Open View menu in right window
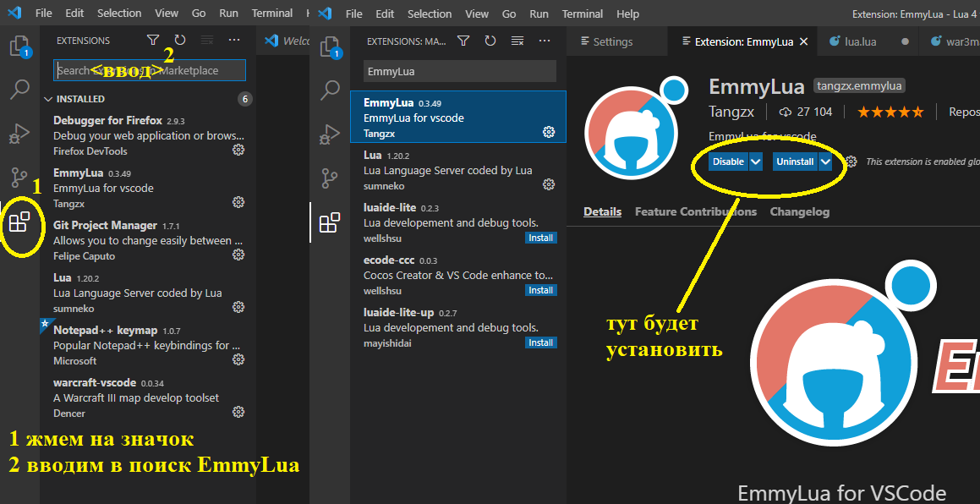 pyautogui.click(x=478, y=14)
